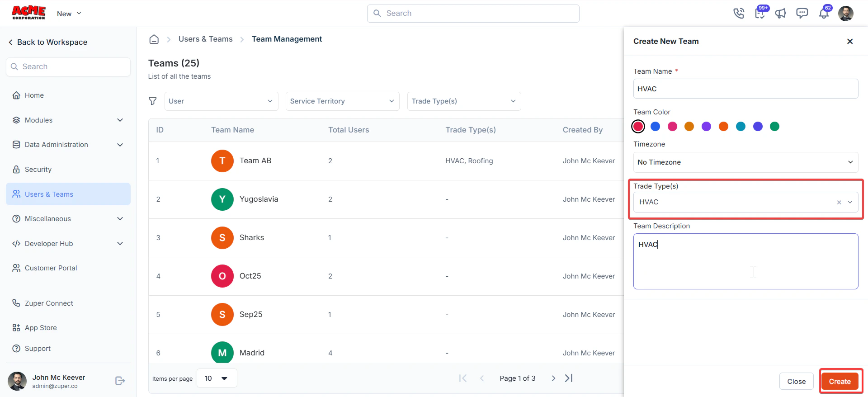The height and width of the screenshot is (397, 868).
Task: Open Security in the sidebar
Action: pos(68,170)
